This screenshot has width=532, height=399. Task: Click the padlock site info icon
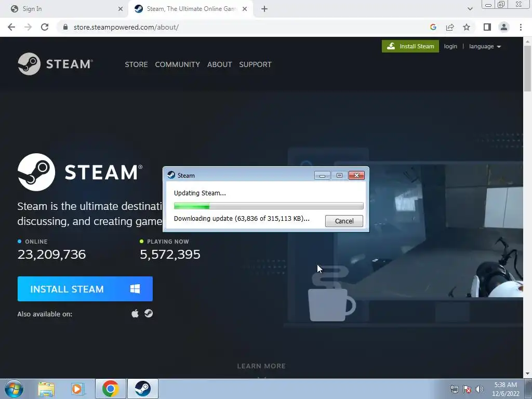coord(65,27)
